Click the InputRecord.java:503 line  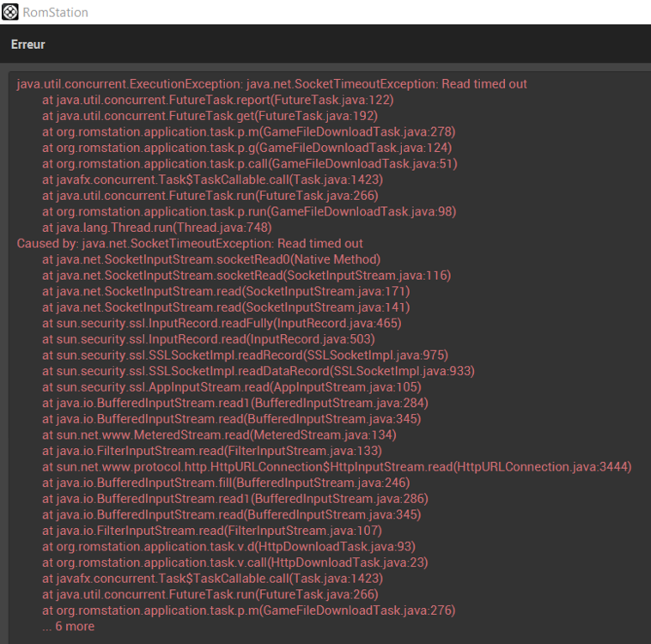point(209,339)
